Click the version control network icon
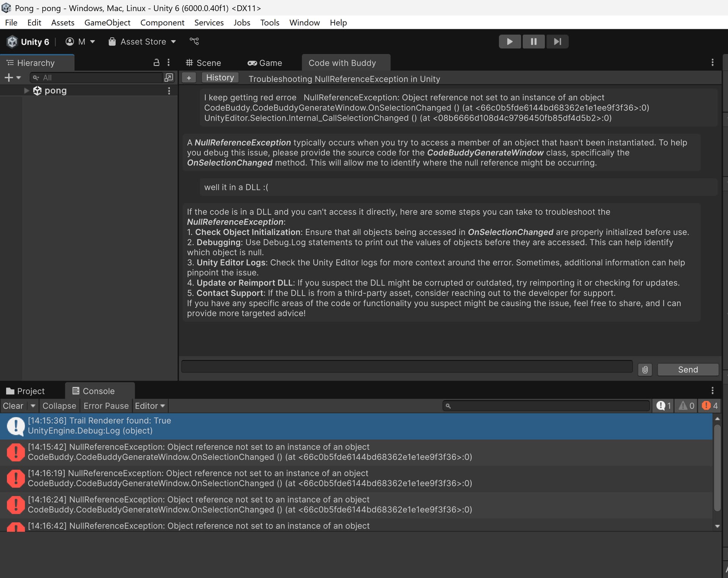 coord(194,41)
